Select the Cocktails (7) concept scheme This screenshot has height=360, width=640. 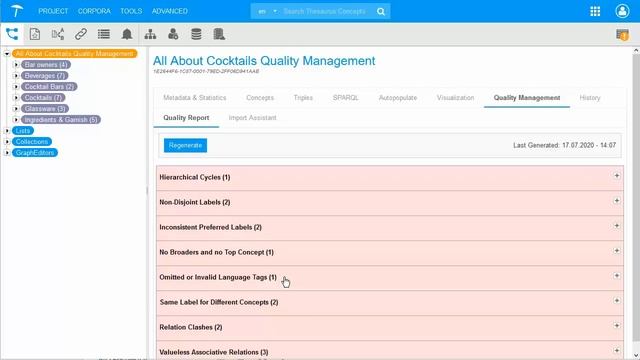tap(43, 98)
